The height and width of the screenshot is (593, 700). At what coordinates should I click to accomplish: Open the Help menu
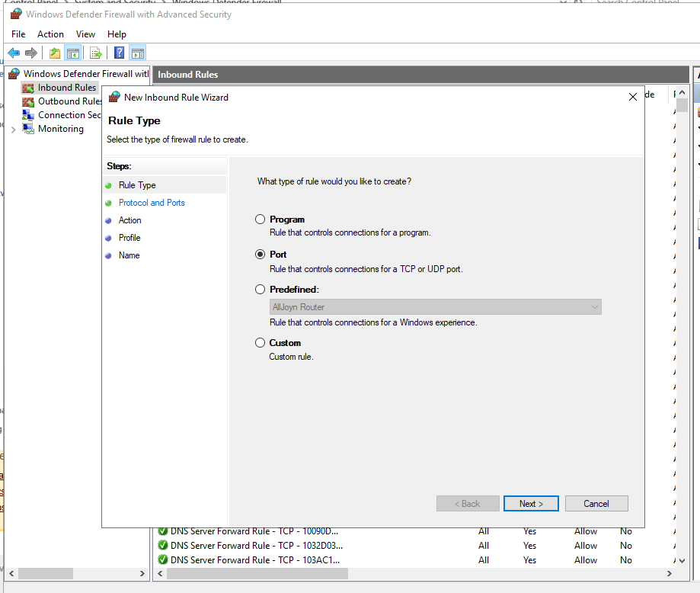click(x=117, y=34)
